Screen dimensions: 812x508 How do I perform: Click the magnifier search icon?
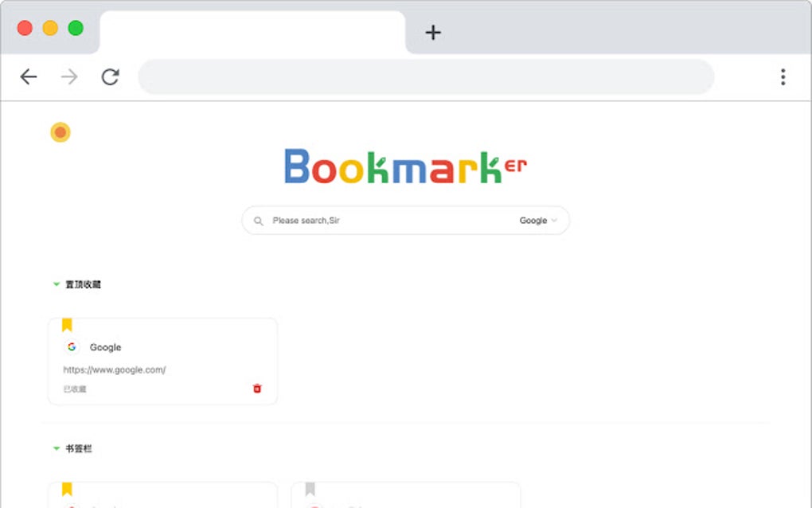pyautogui.click(x=259, y=221)
